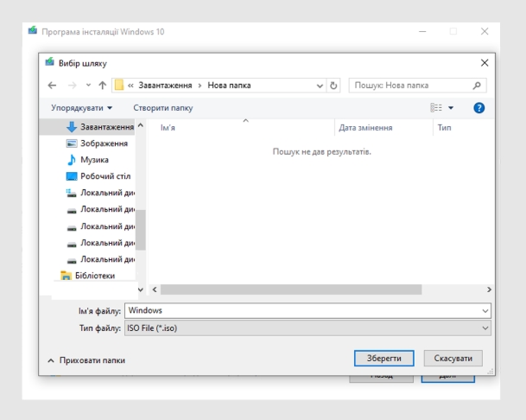Screen dimensions: 526x420
Task: Click the search magnifier icon
Action: (477, 86)
